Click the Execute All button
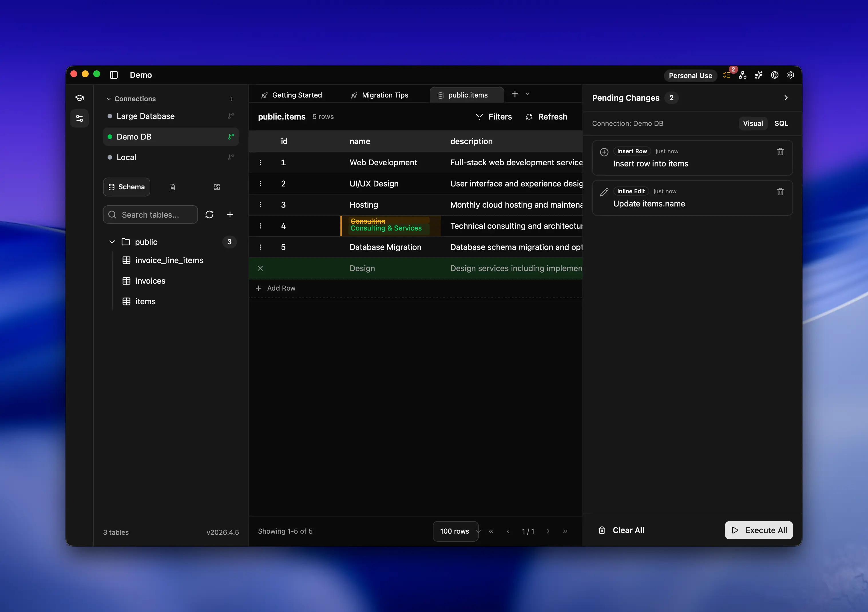The height and width of the screenshot is (612, 868). [x=758, y=530]
